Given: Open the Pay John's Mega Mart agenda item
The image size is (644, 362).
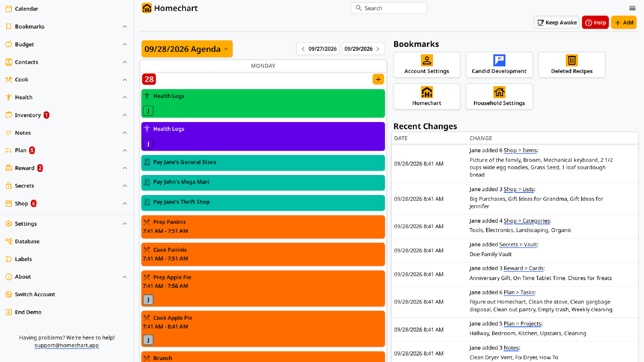Looking at the screenshot, I should click(263, 183).
